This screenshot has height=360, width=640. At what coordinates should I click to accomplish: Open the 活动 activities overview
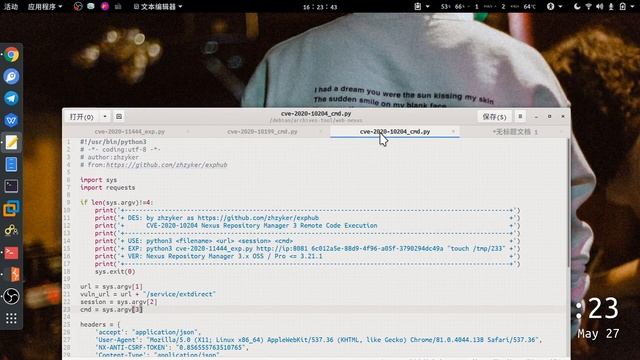(x=11, y=7)
